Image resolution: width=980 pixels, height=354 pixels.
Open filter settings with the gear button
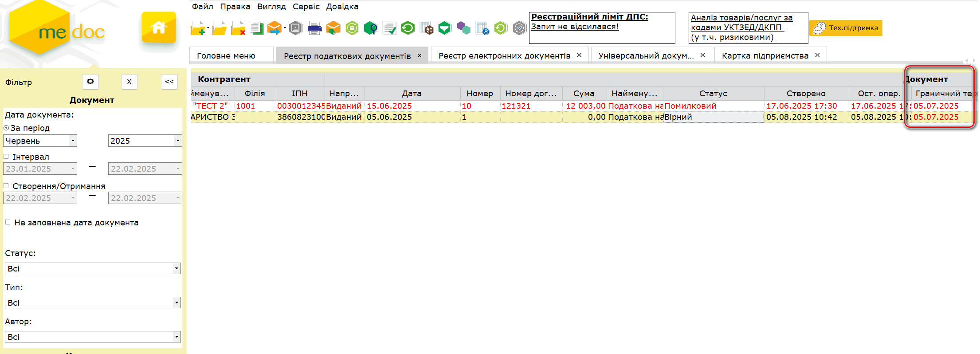90,82
